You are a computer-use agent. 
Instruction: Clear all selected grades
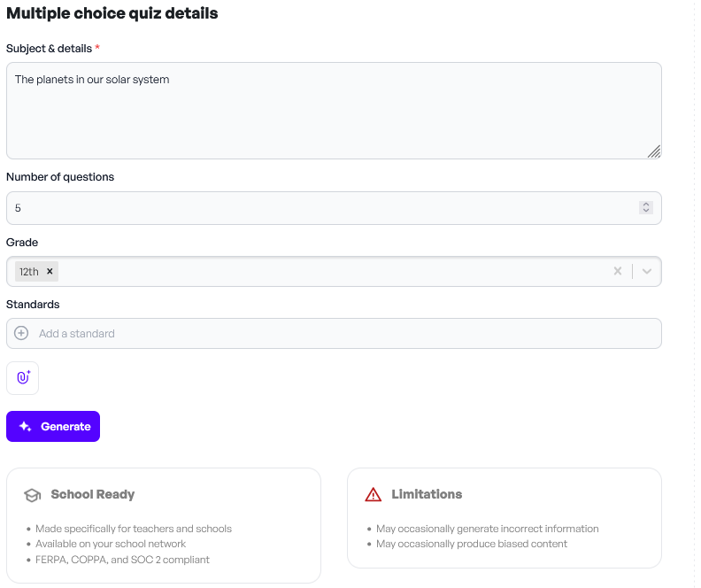[x=618, y=271]
